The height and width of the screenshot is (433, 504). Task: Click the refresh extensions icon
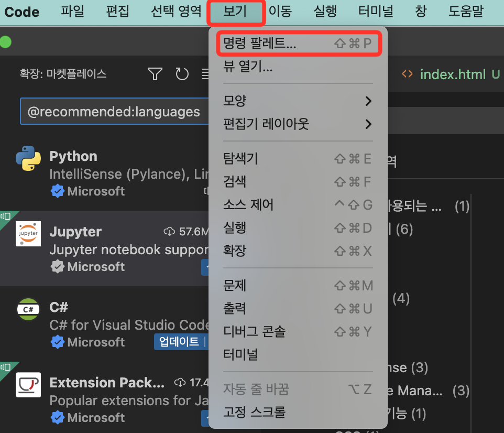182,74
